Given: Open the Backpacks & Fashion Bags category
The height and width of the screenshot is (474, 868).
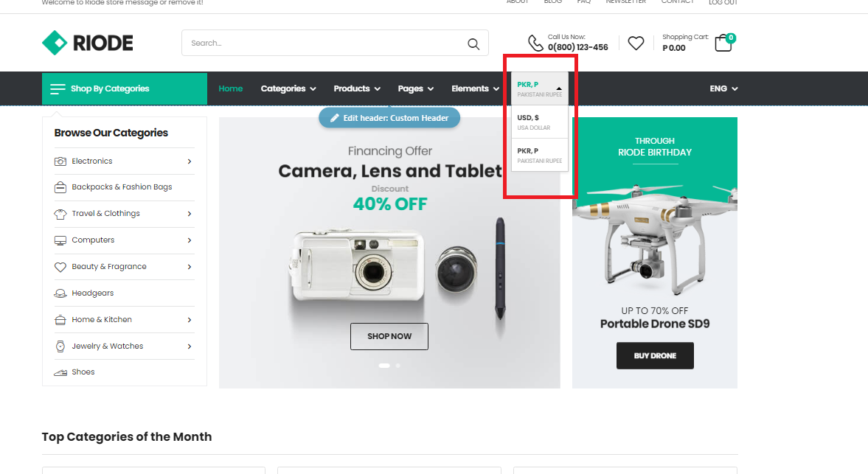Looking at the screenshot, I should (x=122, y=187).
